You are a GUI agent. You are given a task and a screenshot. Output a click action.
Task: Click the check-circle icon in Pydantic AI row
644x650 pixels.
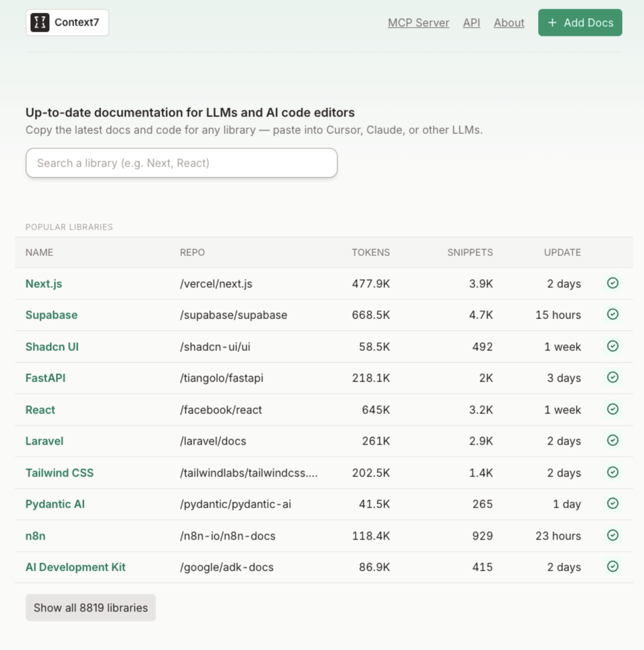point(612,503)
